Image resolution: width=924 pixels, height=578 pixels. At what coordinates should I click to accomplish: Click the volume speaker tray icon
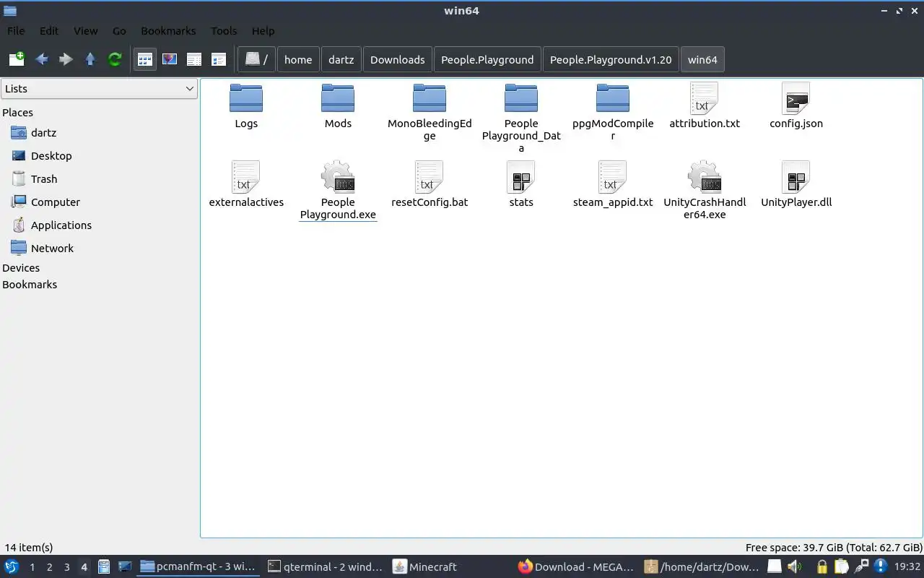click(794, 567)
